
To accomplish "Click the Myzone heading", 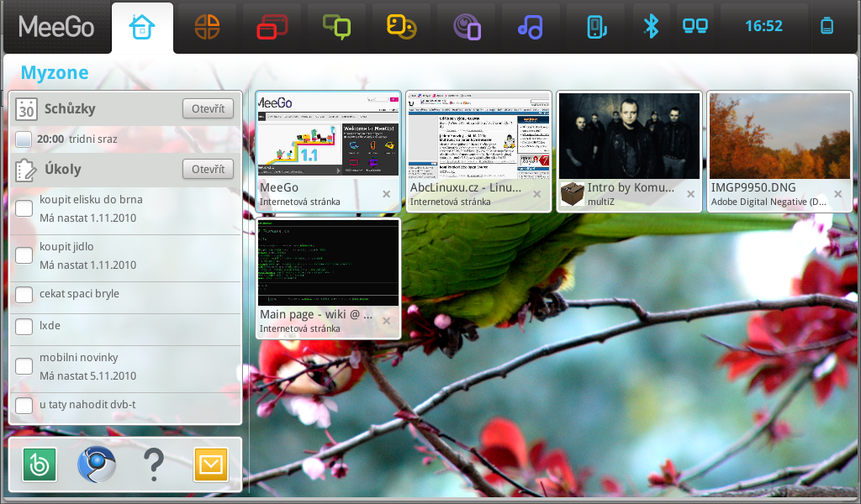I will pos(55,72).
